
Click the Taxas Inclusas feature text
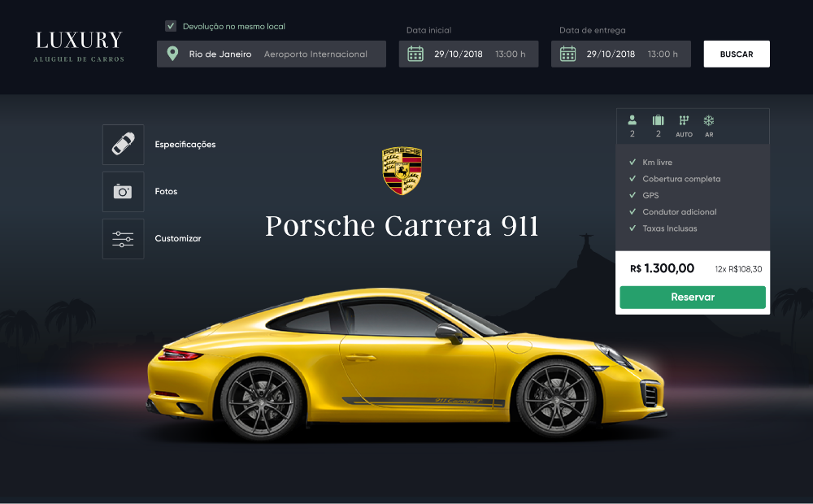click(670, 228)
